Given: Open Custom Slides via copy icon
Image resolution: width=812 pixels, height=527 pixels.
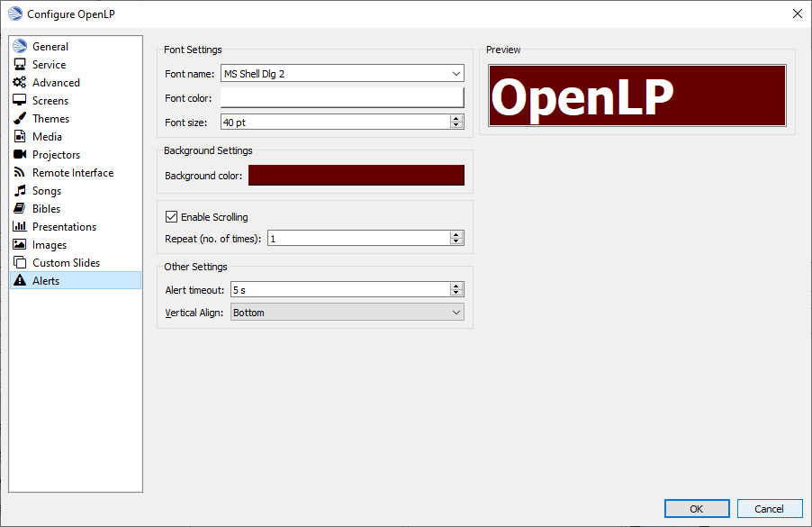Looking at the screenshot, I should [x=20, y=263].
